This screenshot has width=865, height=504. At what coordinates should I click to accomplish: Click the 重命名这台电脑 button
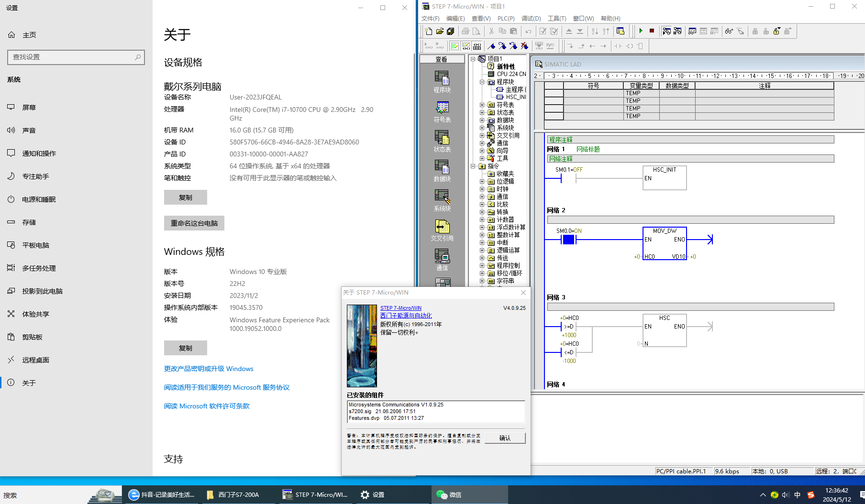click(194, 223)
